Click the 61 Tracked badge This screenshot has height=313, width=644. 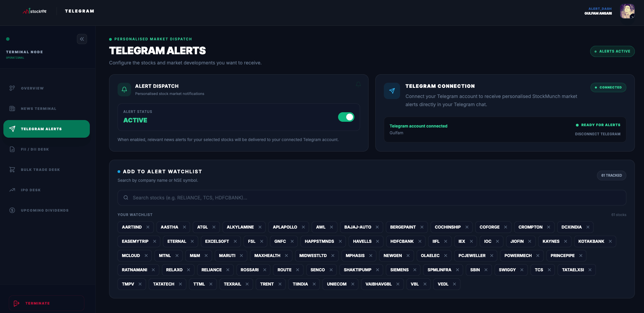(611, 175)
